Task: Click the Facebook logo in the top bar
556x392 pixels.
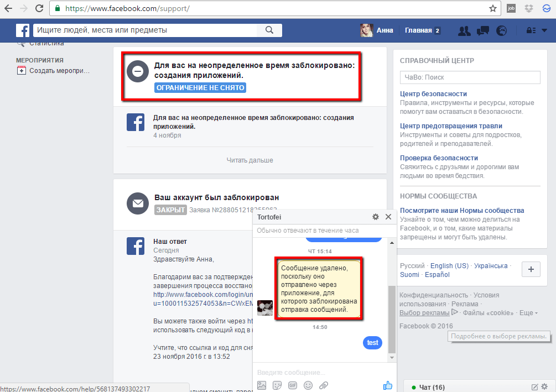Action: point(23,30)
